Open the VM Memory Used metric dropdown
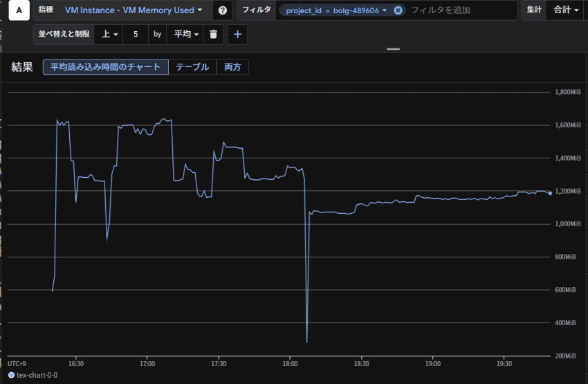588x384 pixels. (133, 10)
